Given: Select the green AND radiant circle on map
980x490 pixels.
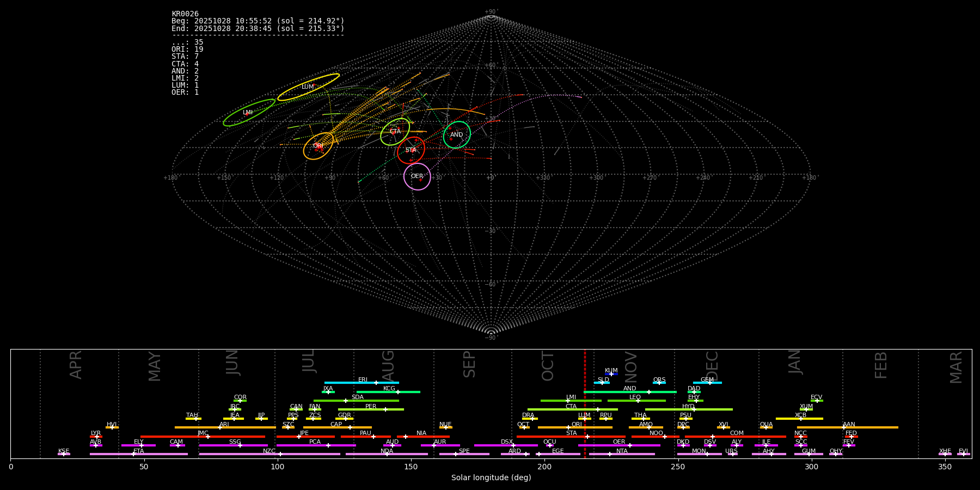Looking at the screenshot, I should 457,135.
